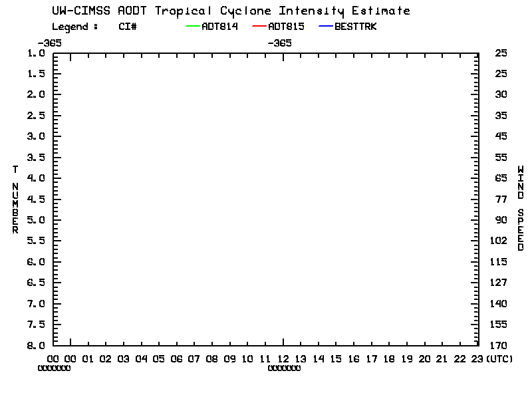Select T number value 4.0 on left axis
This screenshot has width=532, height=399.
[37, 178]
